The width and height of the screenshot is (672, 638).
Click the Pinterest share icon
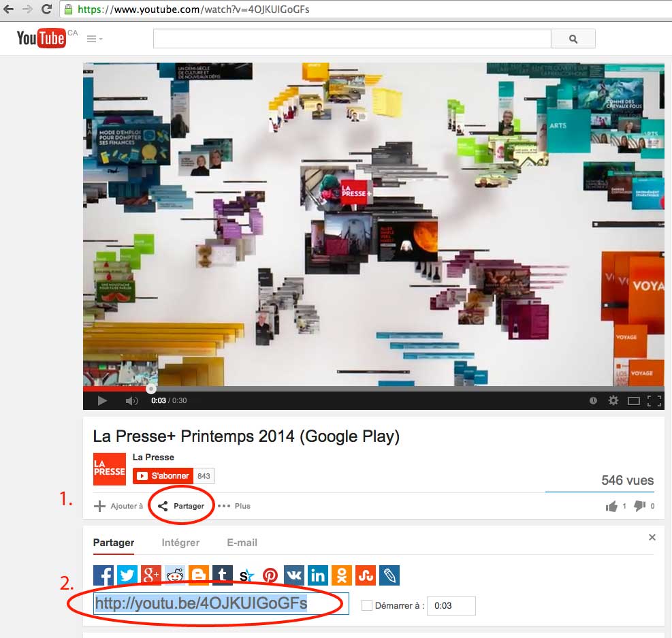click(x=270, y=575)
